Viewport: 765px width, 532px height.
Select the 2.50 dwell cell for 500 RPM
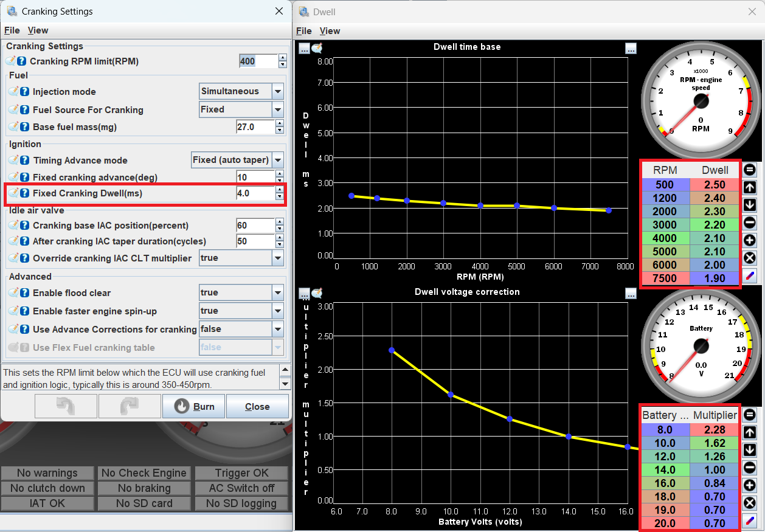click(x=715, y=184)
